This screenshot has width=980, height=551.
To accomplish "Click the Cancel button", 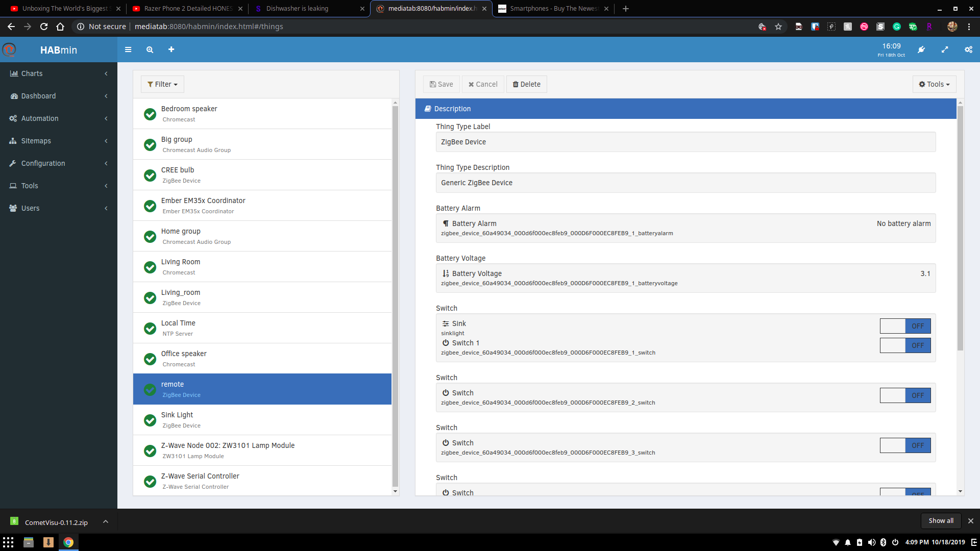I will (x=483, y=84).
